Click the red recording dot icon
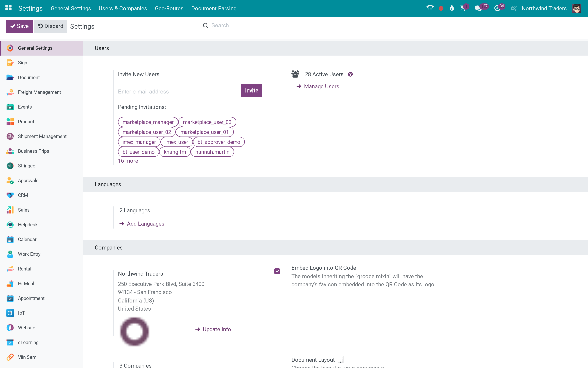 [441, 8]
